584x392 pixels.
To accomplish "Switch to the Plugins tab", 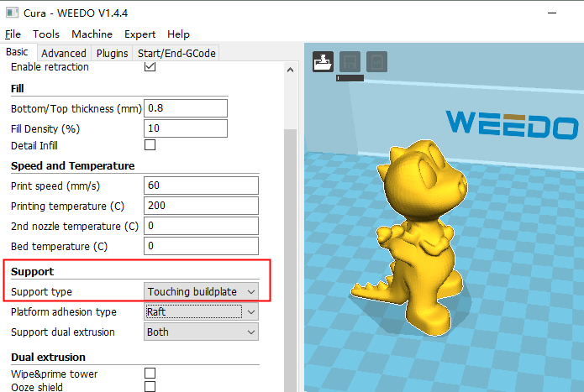I will point(112,53).
